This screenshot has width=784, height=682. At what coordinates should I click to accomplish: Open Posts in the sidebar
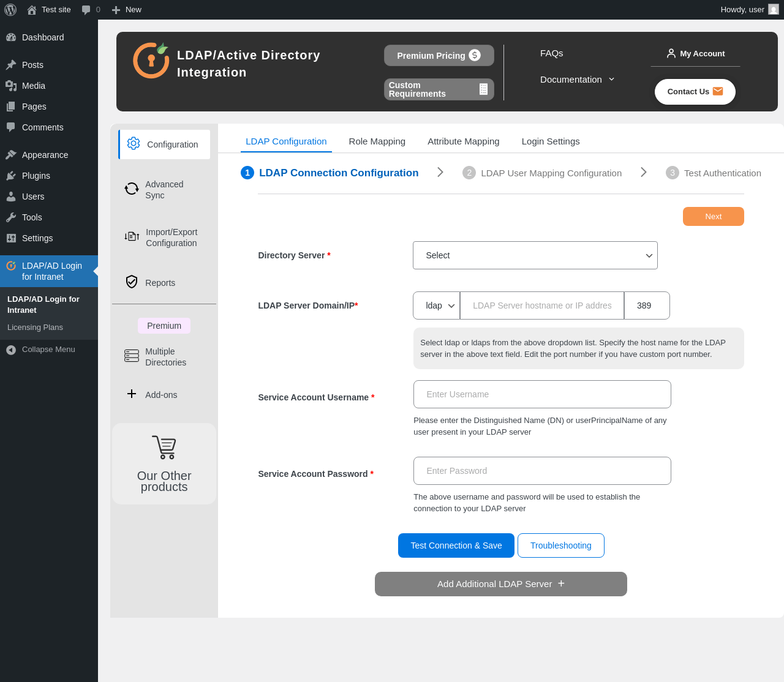coord(49,65)
